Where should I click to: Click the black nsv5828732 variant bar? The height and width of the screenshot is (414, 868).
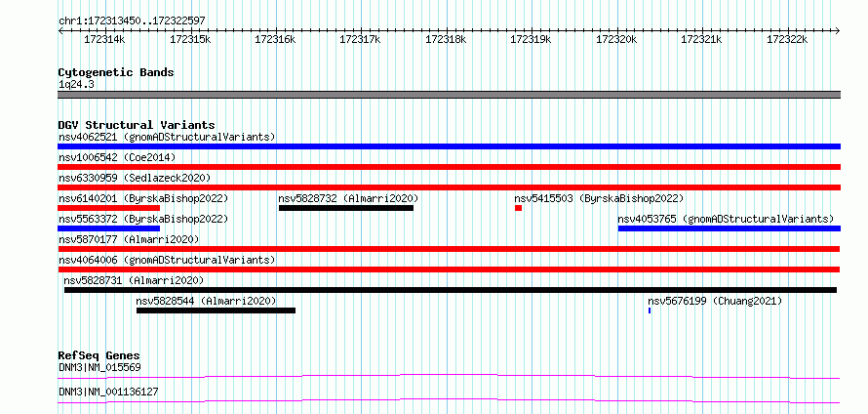point(346,208)
